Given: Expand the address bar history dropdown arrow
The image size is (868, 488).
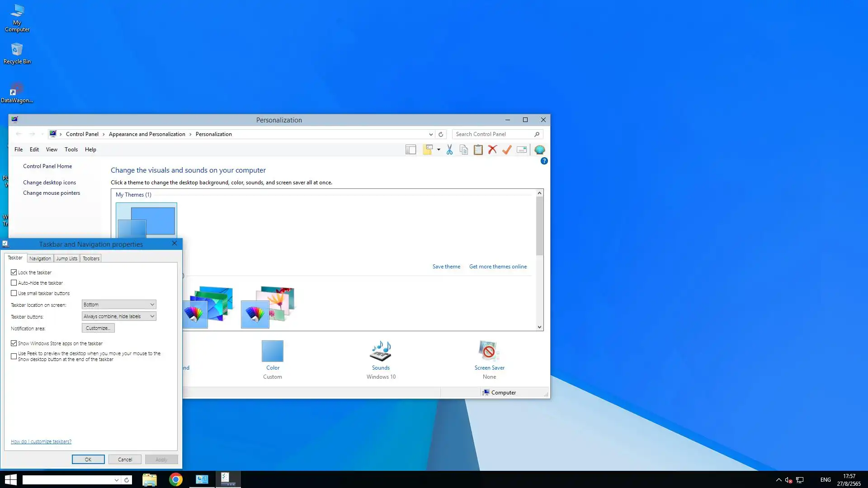Looking at the screenshot, I should 431,134.
